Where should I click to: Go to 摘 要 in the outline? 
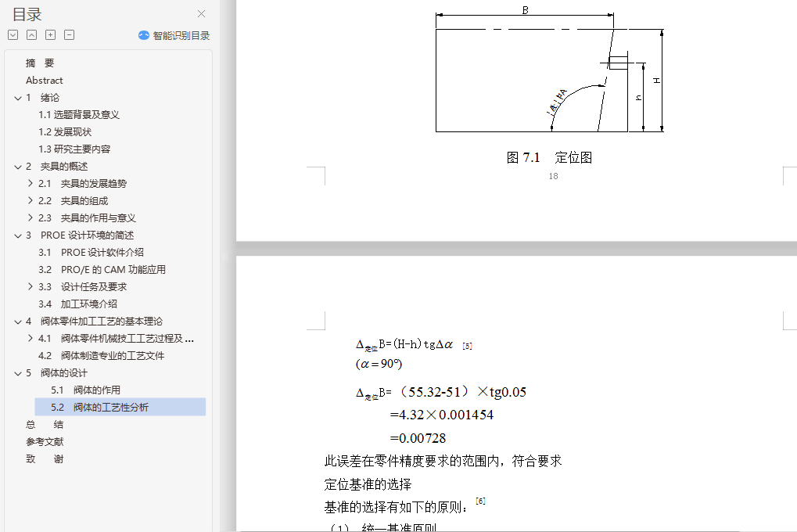click(40, 63)
